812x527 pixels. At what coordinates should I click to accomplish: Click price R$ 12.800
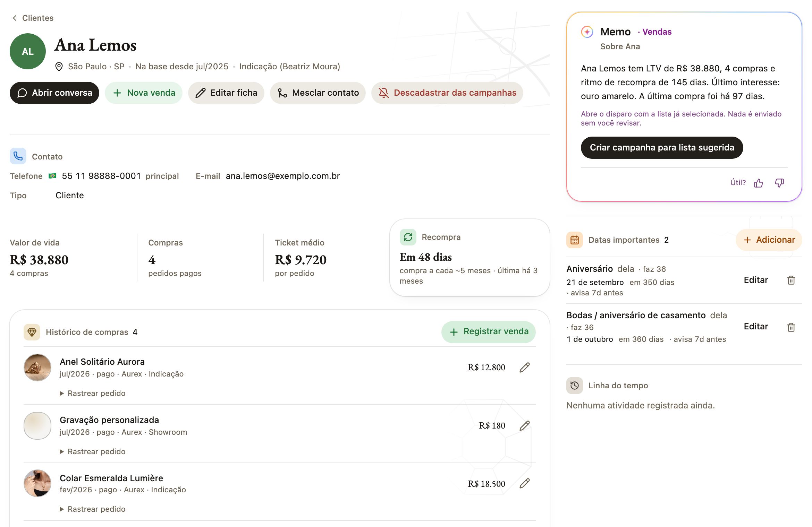pos(487,368)
